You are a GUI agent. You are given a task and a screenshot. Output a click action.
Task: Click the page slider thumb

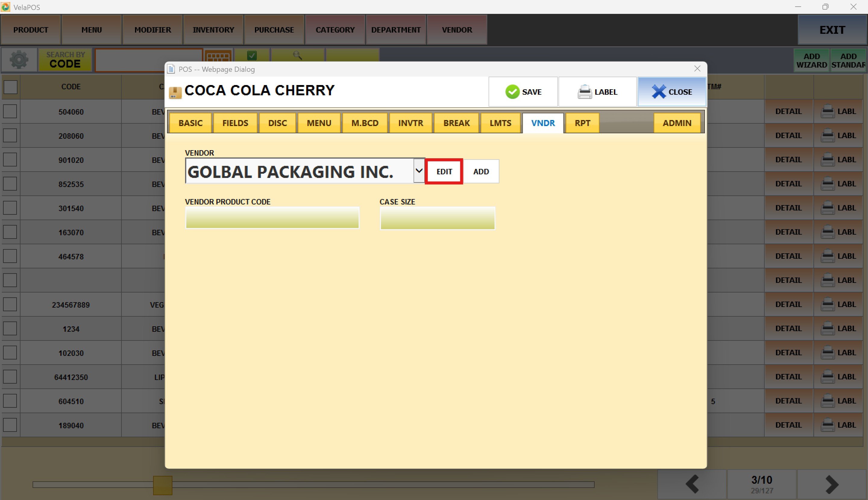point(162,485)
